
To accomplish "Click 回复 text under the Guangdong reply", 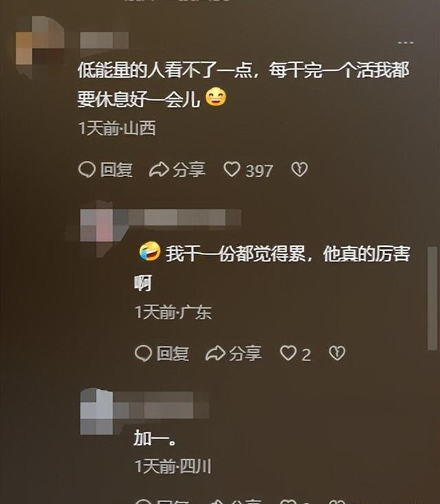I will [173, 353].
